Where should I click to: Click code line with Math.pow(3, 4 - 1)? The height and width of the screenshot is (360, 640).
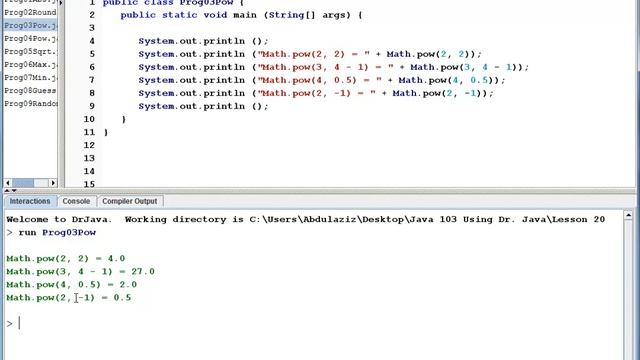pos(333,67)
